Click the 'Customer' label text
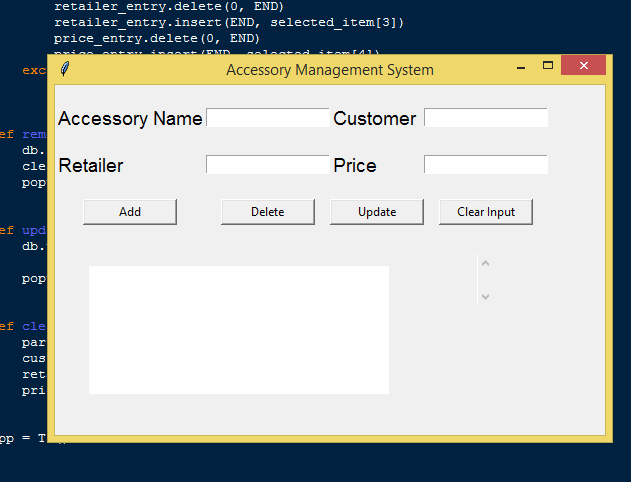Screen dimensions: 631x482 coord(375,119)
